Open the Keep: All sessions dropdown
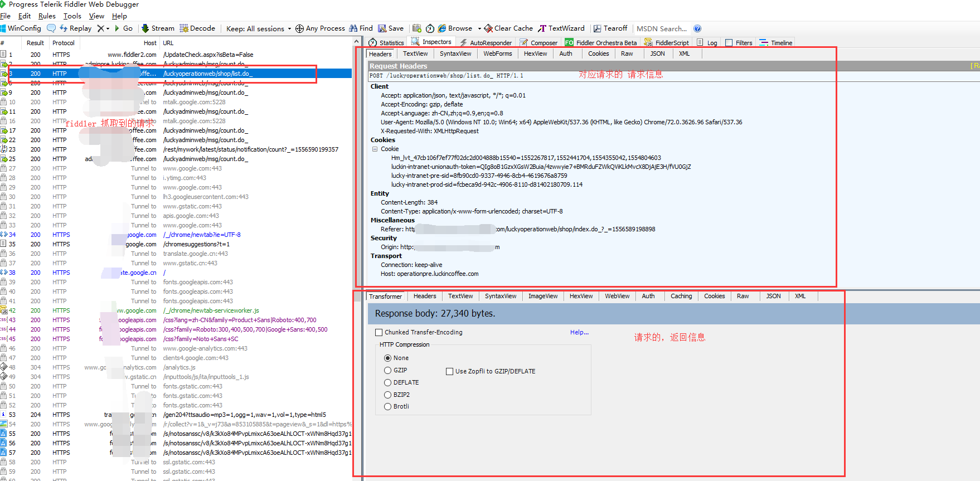 pos(259,28)
